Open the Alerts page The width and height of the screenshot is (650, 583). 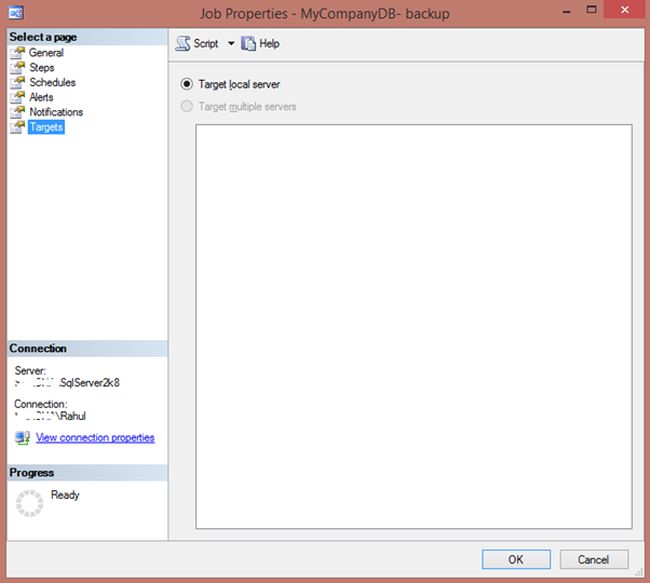[x=41, y=97]
